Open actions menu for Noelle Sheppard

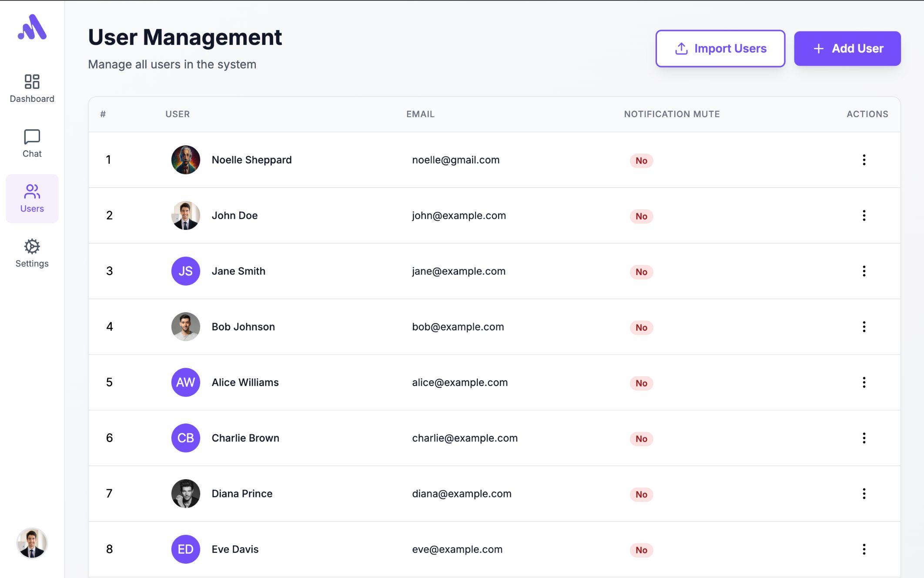(x=864, y=160)
